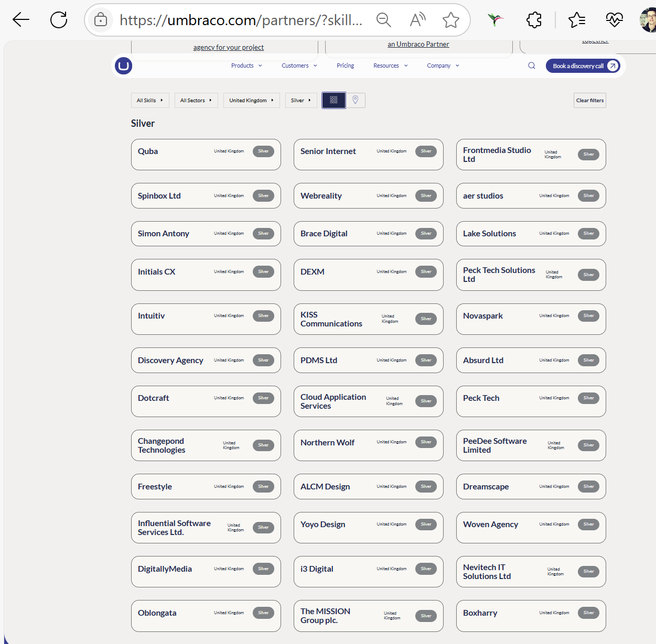The width and height of the screenshot is (656, 644).
Task: Open the hummingbird browser extension
Action: tap(495, 20)
